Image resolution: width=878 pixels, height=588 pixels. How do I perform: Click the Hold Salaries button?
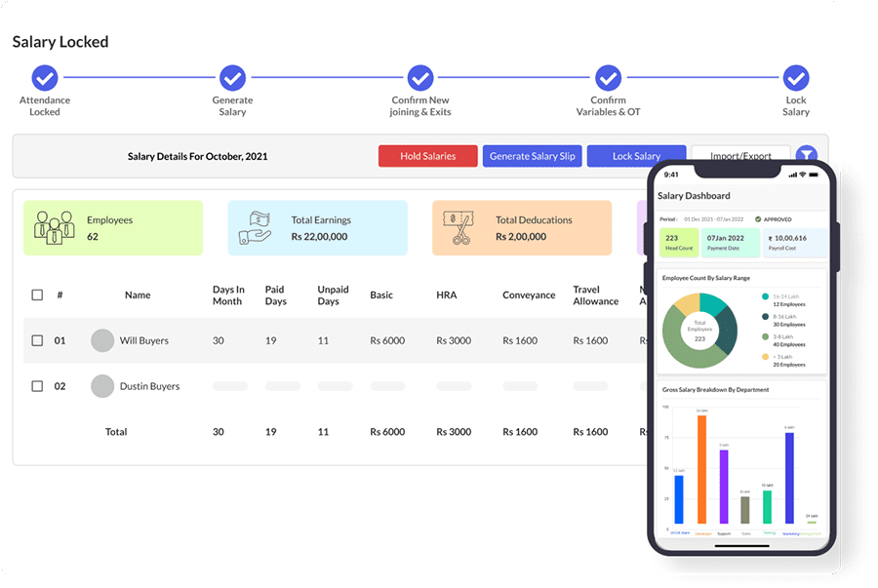[428, 156]
